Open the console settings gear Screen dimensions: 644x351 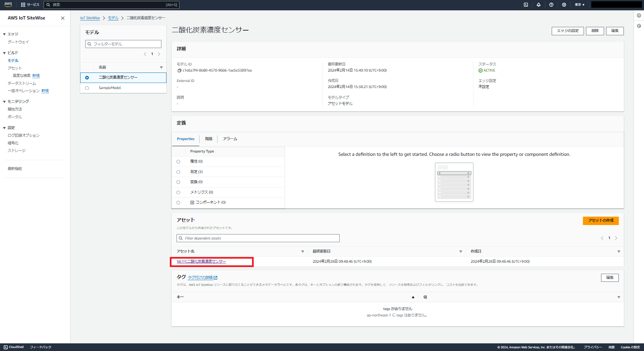(x=564, y=5)
